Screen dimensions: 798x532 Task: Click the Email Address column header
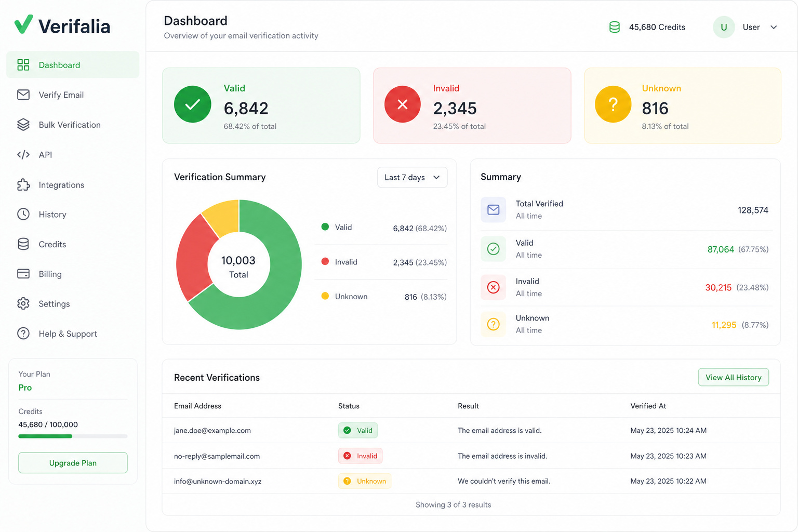pos(197,406)
